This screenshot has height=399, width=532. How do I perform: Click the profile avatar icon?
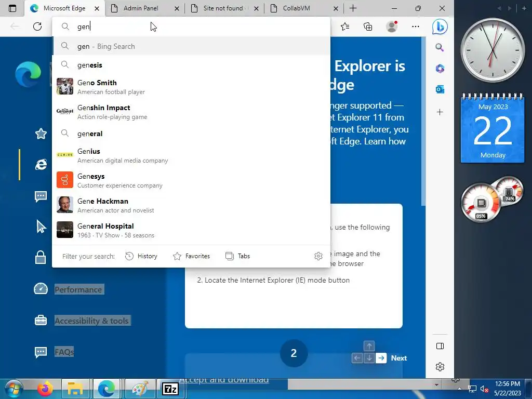coord(392,26)
